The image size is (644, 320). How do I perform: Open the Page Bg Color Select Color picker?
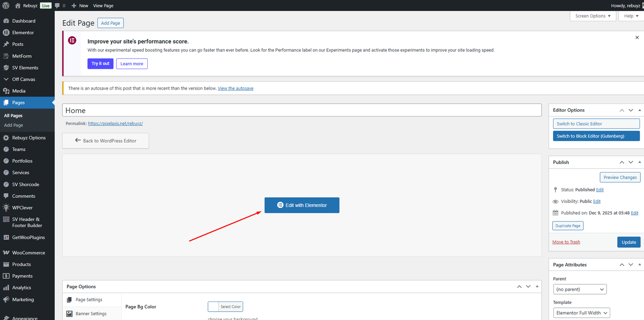pos(225,307)
